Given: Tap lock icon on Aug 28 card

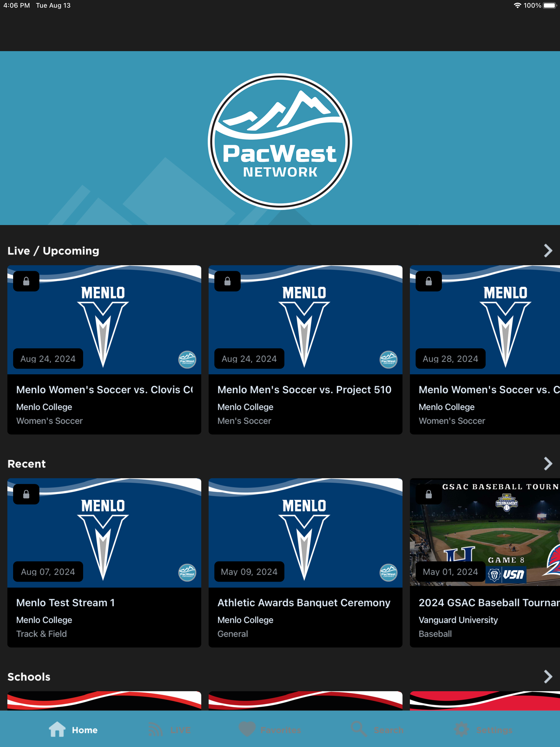Looking at the screenshot, I should 428,281.
